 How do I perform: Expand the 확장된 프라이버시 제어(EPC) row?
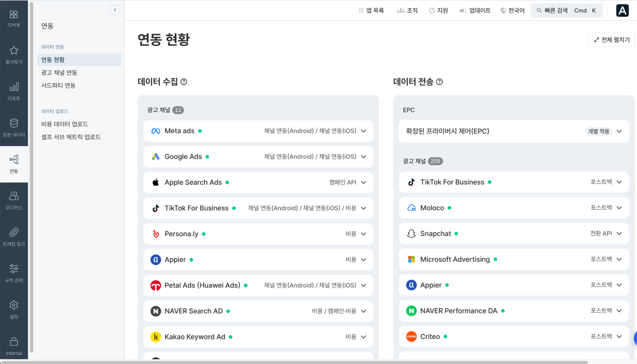[514, 131]
